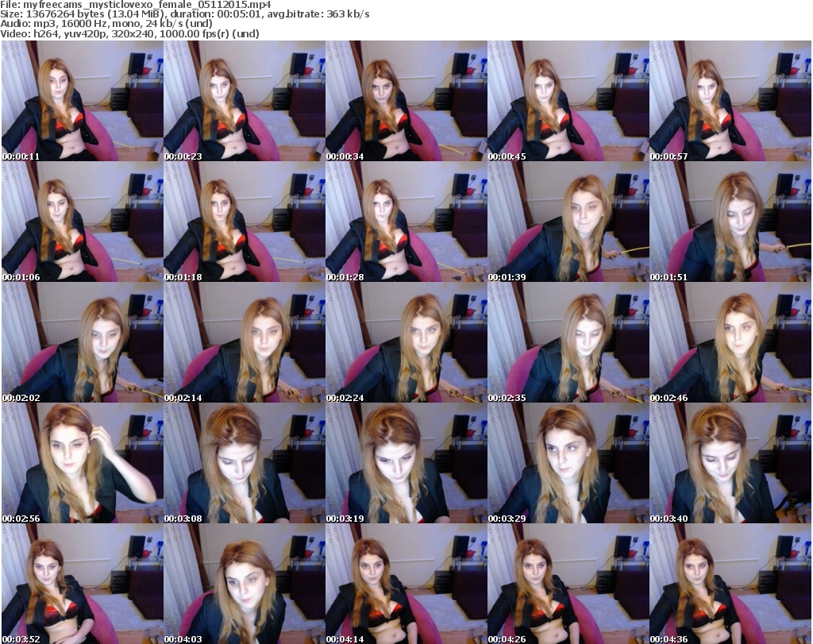813x644 pixels.
Task: Select the frame stamped 00:02:35
Action: 568,342
